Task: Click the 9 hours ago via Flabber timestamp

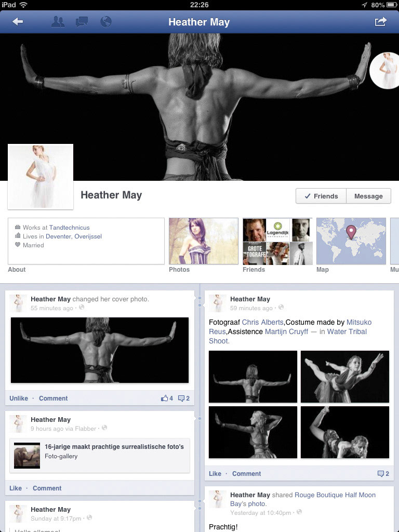Action: pyautogui.click(x=63, y=429)
